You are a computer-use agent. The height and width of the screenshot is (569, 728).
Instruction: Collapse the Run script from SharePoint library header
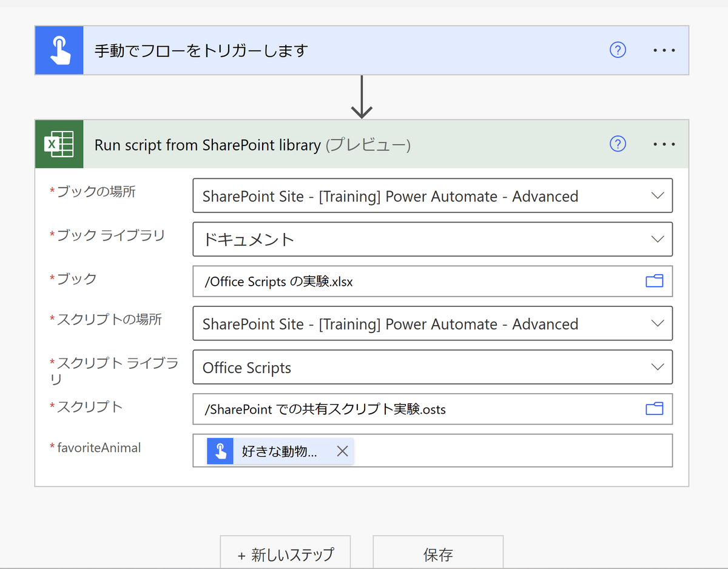(x=362, y=144)
